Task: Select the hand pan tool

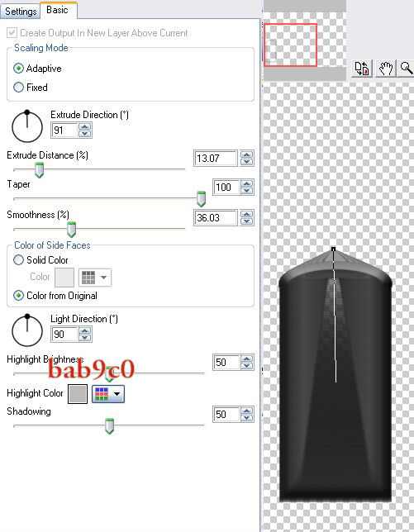Action: click(386, 69)
